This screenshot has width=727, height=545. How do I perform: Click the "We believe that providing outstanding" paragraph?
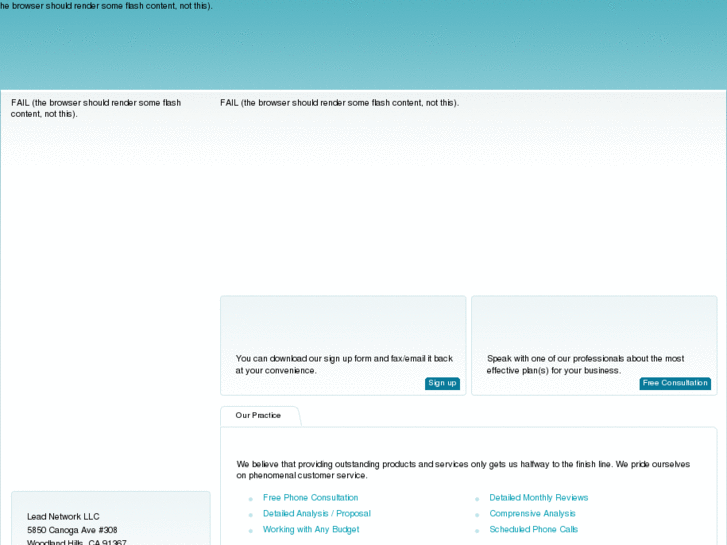pos(463,470)
